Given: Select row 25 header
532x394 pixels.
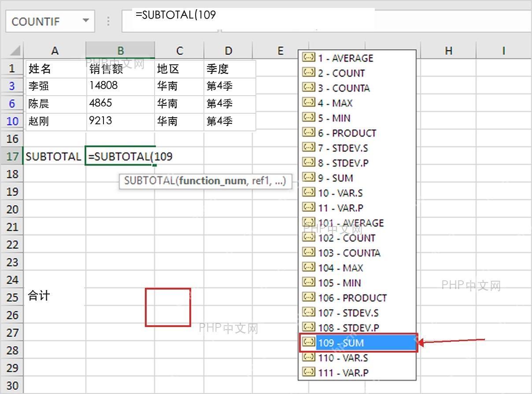Looking at the screenshot, I should pos(12,297).
